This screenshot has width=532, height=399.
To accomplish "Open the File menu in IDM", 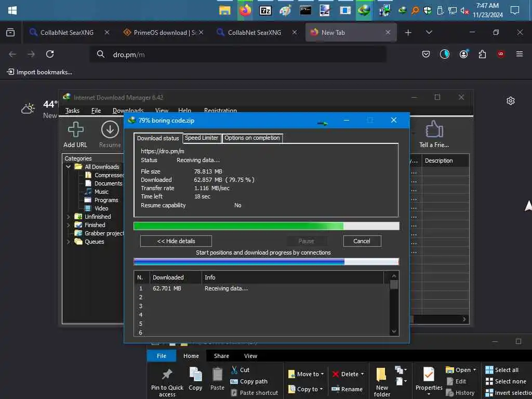I will [x=96, y=111].
